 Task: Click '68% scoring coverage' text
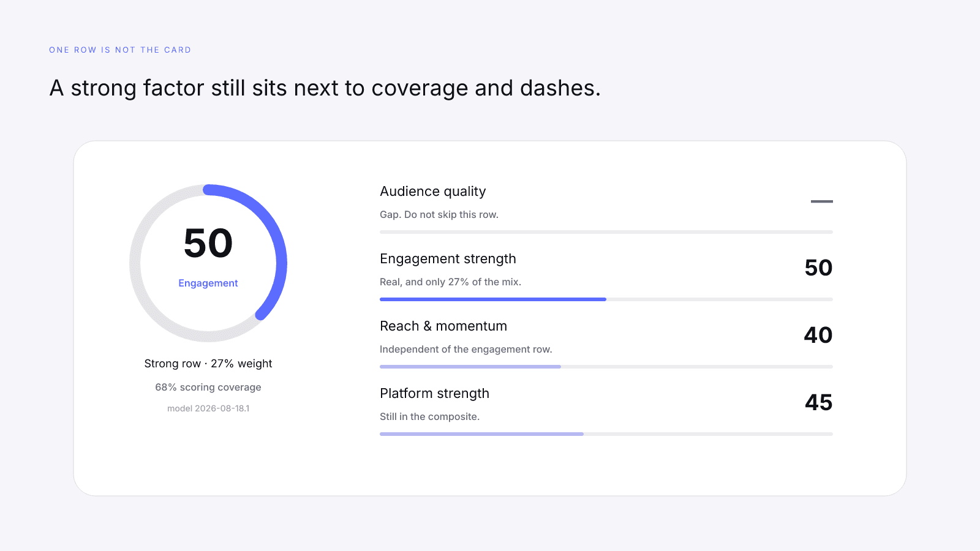point(208,388)
